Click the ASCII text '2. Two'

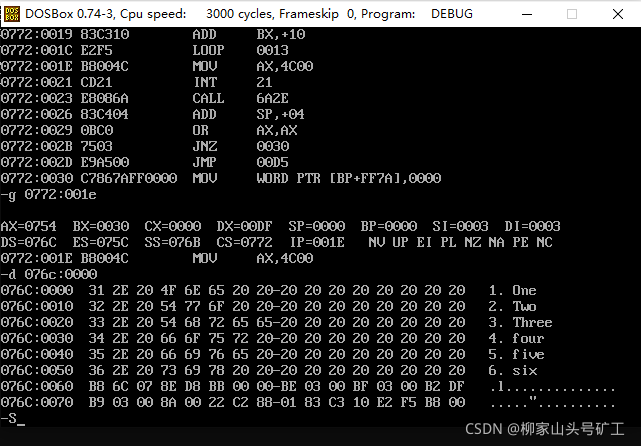[x=513, y=306]
